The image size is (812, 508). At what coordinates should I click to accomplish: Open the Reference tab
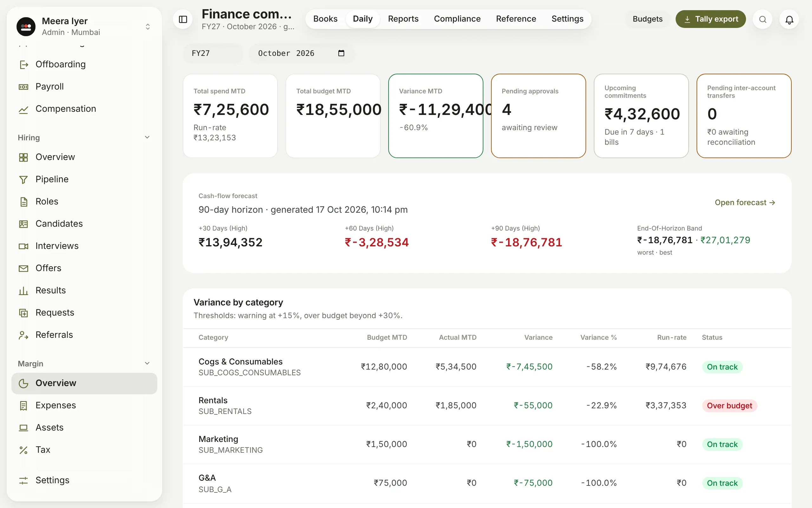(516, 19)
